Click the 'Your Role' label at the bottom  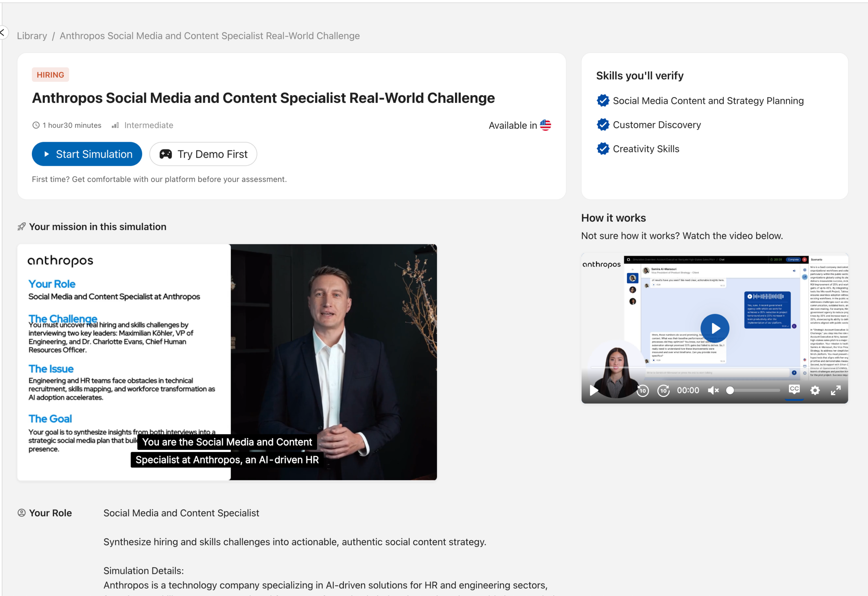[51, 513]
